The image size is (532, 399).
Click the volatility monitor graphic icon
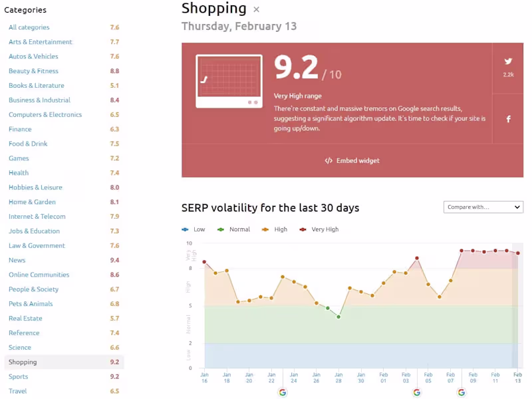point(228,81)
